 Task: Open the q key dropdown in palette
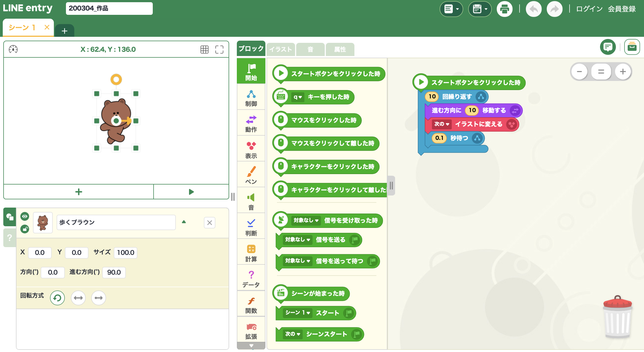(298, 97)
